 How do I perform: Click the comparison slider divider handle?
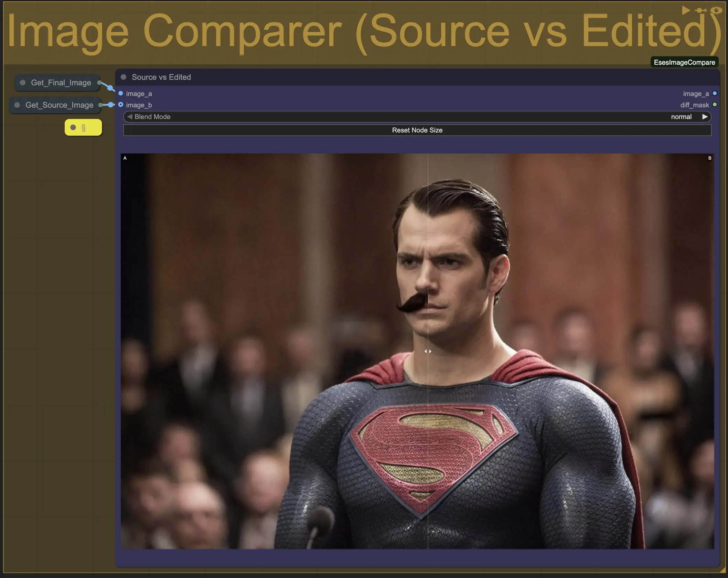coord(428,351)
